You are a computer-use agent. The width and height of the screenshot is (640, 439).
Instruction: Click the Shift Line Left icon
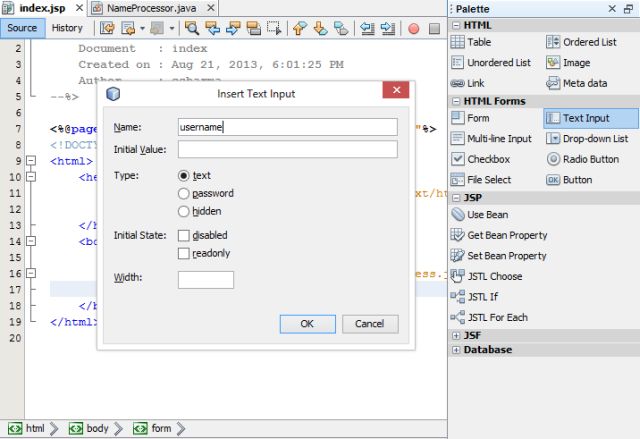[x=367, y=28]
